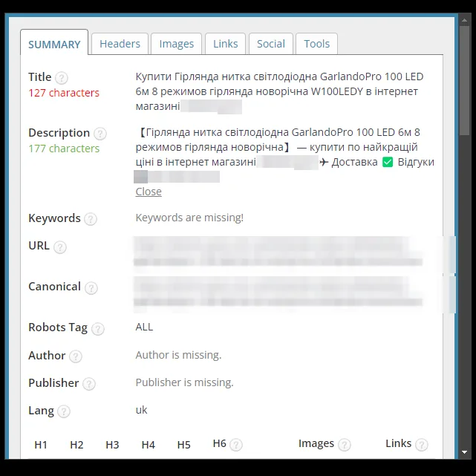Click the page title text starting 'Купити Гірлянда'

click(279, 91)
